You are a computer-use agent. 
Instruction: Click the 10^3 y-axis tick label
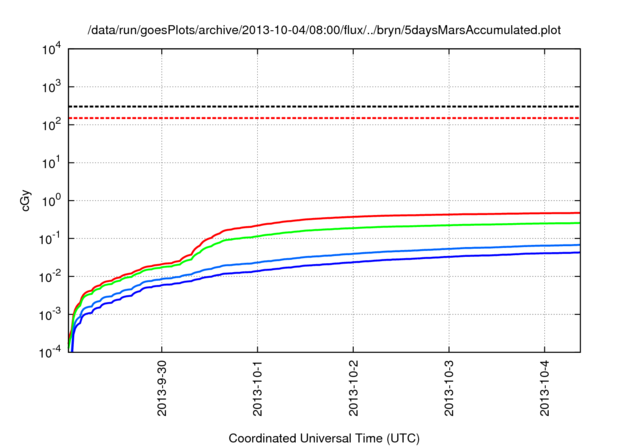pos(51,87)
